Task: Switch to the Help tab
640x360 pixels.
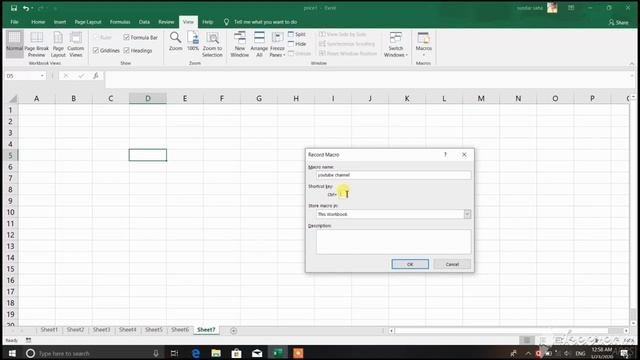Action: coord(208,22)
